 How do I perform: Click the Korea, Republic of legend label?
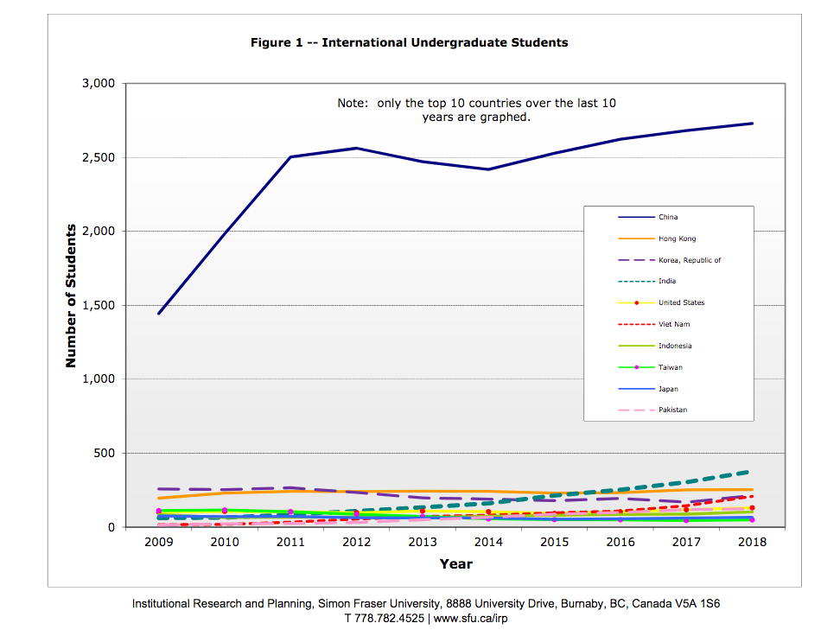click(689, 260)
